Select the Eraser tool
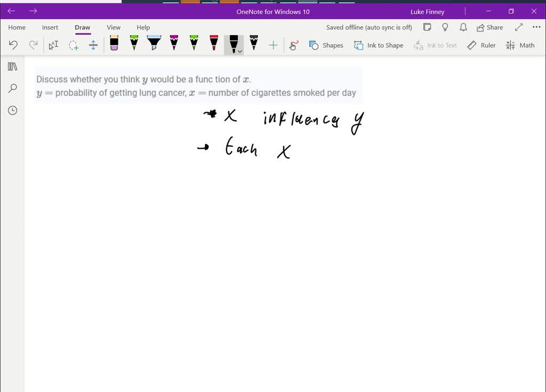The height and width of the screenshot is (392, 546). (x=114, y=43)
